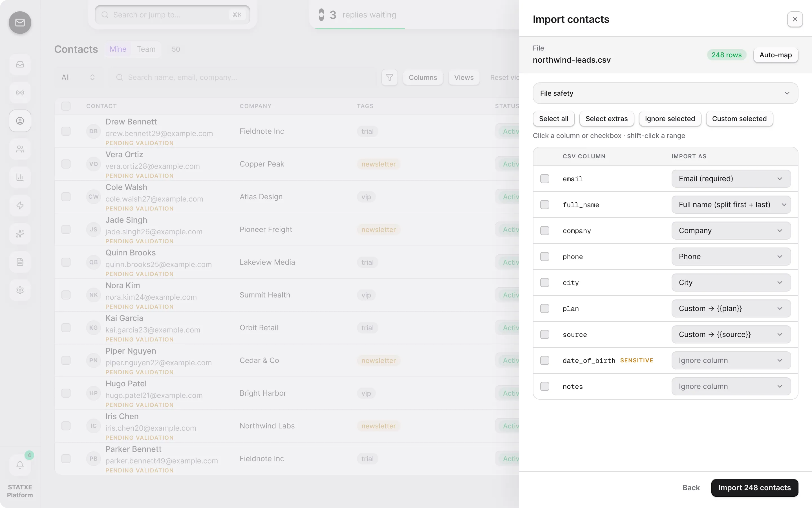Open the bar chart analytics icon
The image size is (812, 508).
click(x=20, y=177)
